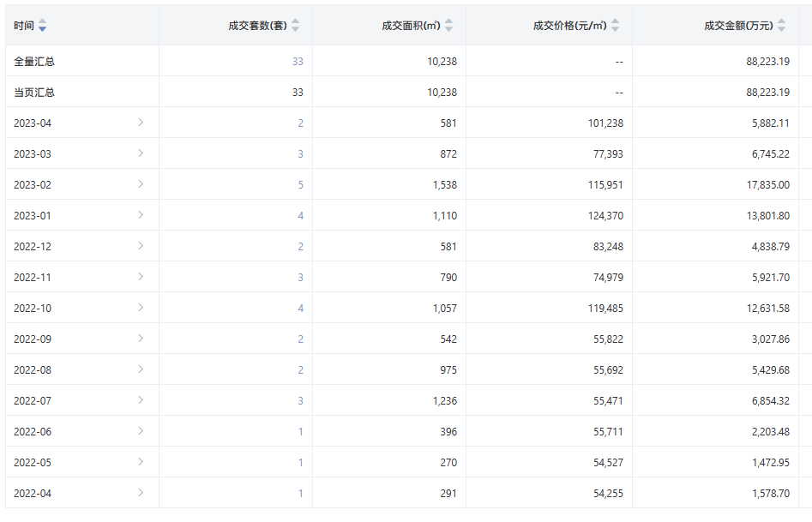Viewport: 812px width, 522px height.
Task: Click the descending caret on 成交套数 header
Action: tap(294, 29)
